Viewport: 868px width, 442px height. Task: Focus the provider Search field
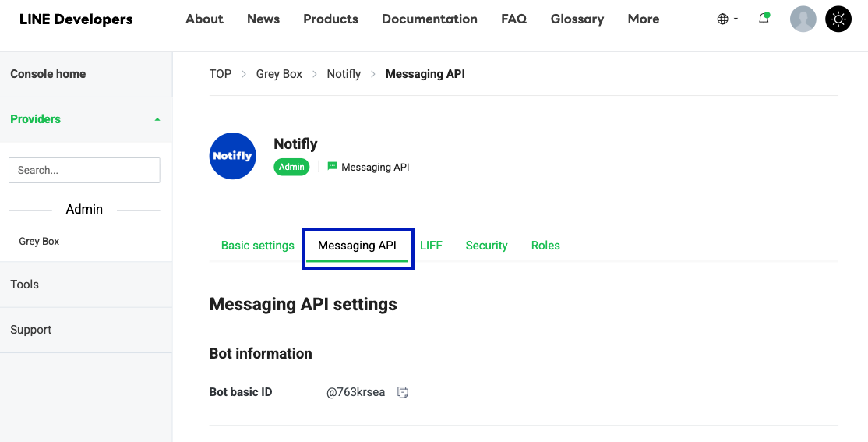pyautogui.click(x=84, y=170)
